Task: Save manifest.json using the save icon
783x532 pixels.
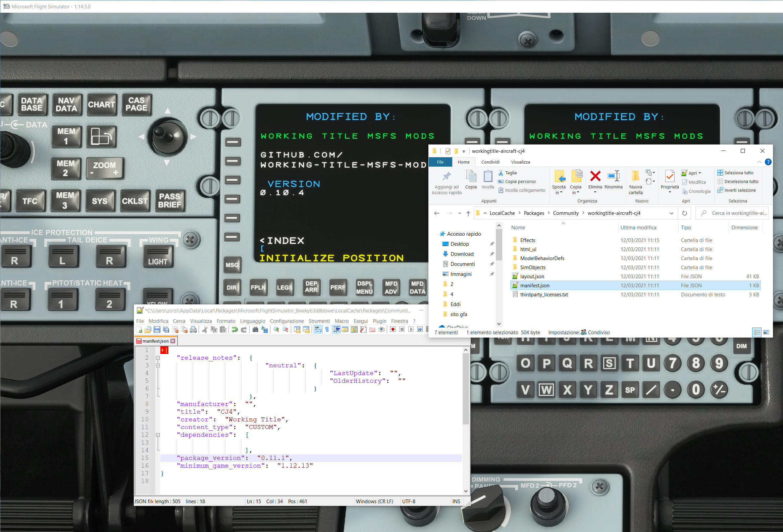Action: coord(157,330)
